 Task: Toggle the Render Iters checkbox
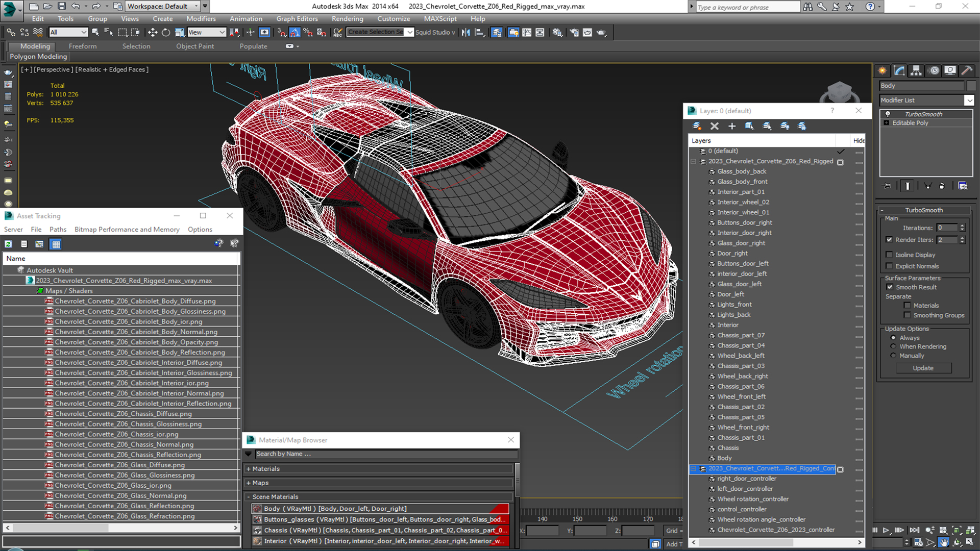(x=889, y=239)
